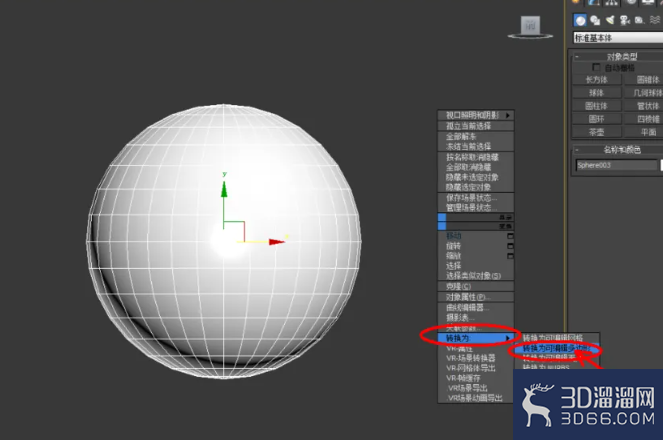
Task: Click the 几何球体 button
Action: pyautogui.click(x=644, y=93)
